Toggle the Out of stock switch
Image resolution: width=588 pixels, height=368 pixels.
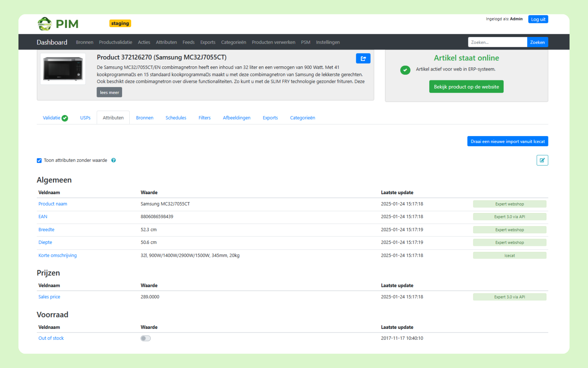click(145, 338)
